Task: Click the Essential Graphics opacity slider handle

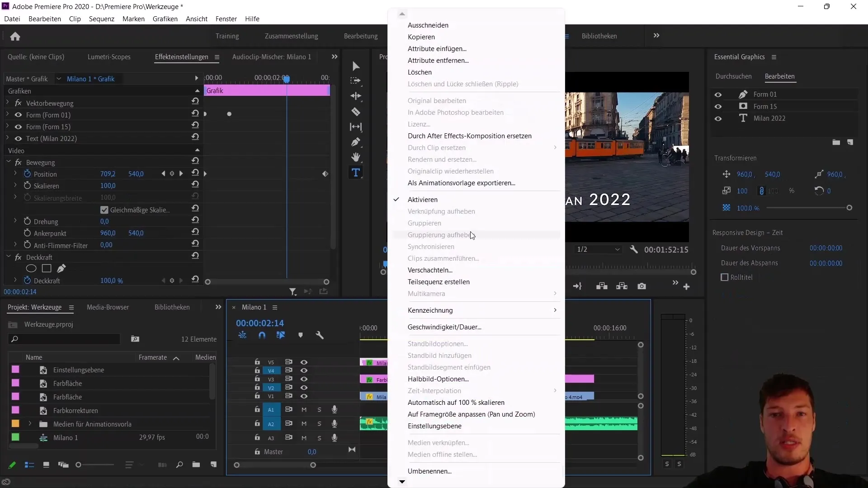Action: 849,208
